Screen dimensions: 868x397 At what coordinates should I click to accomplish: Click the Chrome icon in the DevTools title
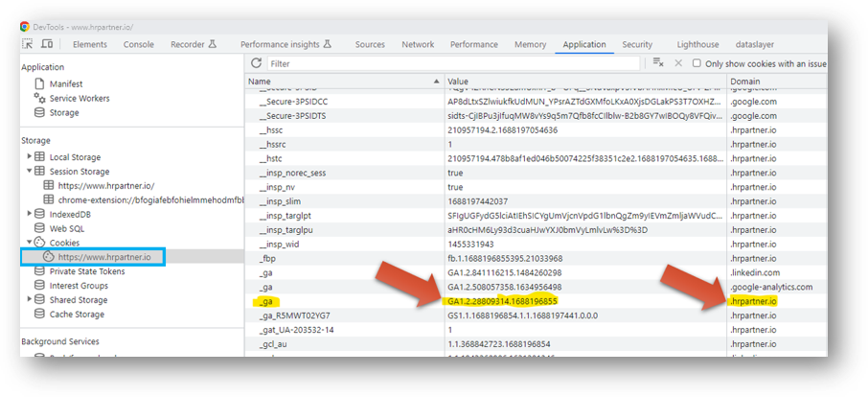point(25,27)
